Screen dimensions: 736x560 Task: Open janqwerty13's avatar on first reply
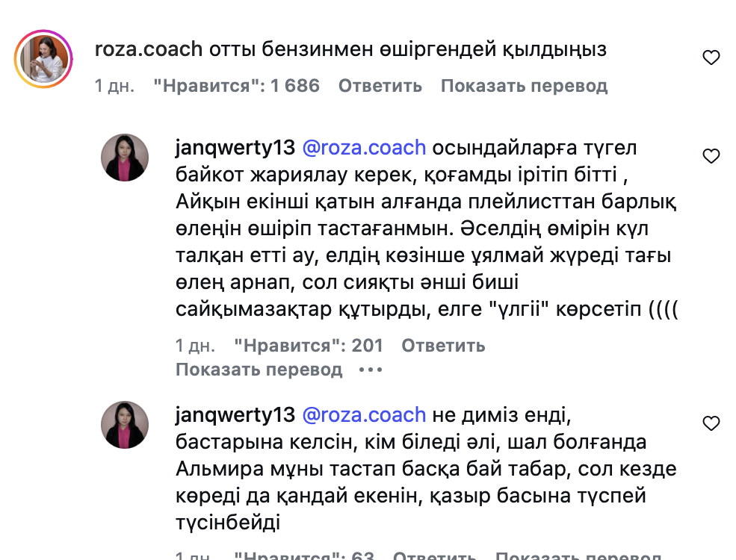(125, 158)
